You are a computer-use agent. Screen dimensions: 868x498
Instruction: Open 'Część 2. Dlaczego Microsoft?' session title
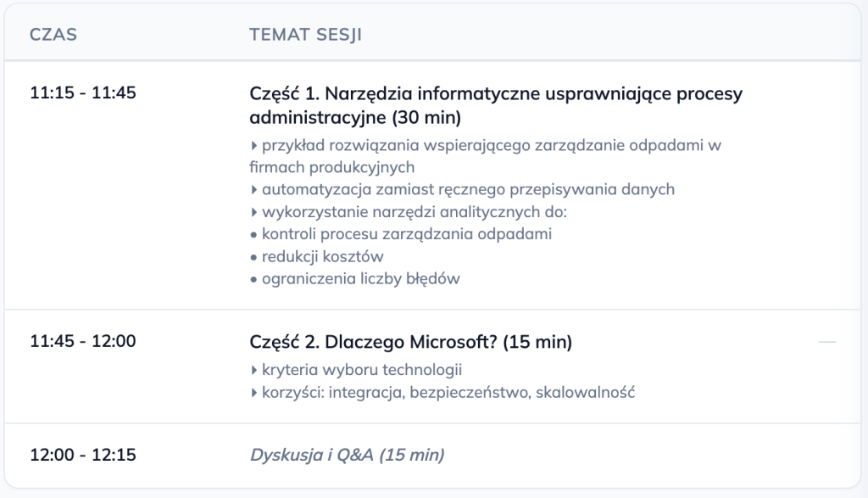[x=410, y=343]
